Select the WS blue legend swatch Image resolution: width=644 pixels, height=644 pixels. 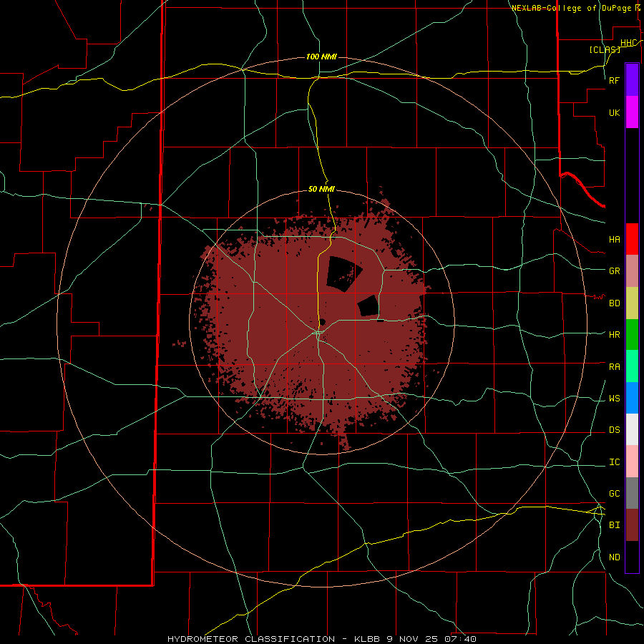(632, 398)
